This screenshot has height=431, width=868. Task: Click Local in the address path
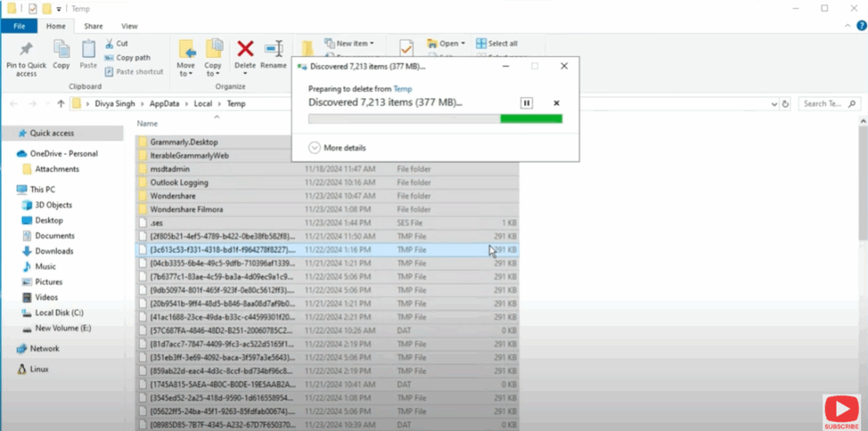coord(203,103)
